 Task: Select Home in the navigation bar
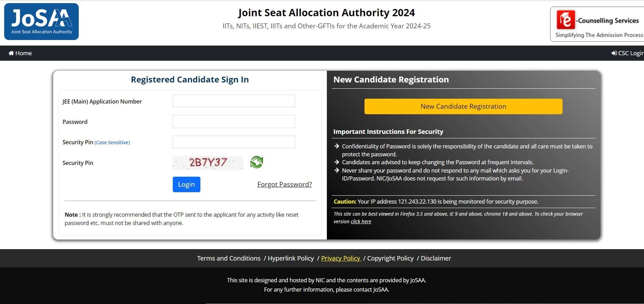pos(20,53)
